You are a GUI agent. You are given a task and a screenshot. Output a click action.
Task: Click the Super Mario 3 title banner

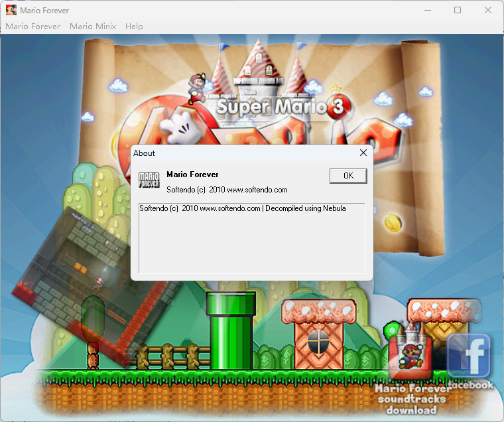click(x=283, y=106)
